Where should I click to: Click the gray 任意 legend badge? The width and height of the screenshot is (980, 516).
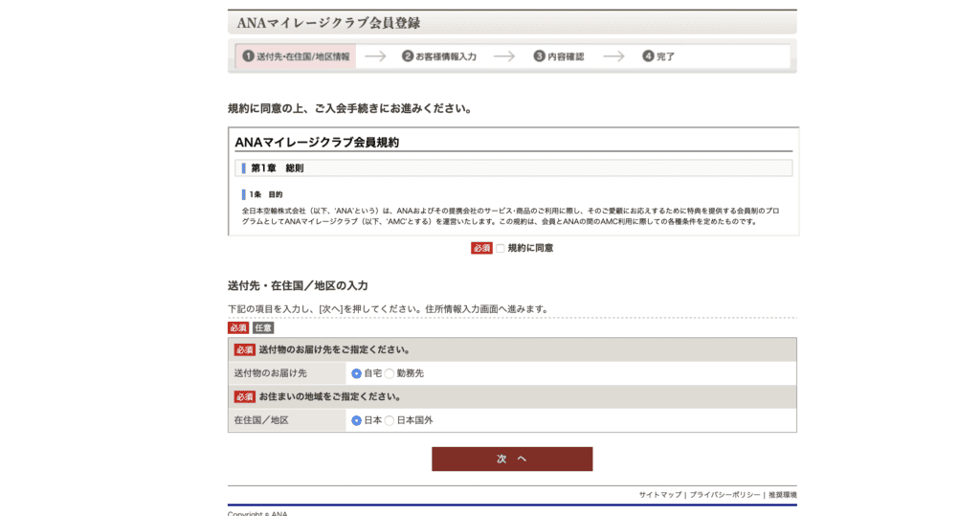click(263, 327)
